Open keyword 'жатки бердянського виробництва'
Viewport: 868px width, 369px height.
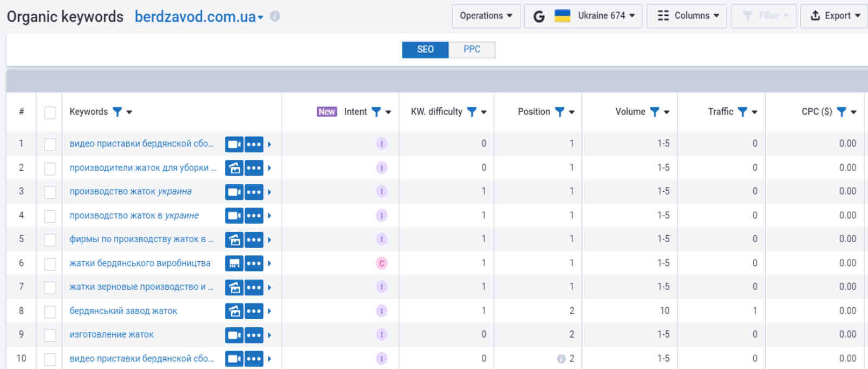coord(140,263)
